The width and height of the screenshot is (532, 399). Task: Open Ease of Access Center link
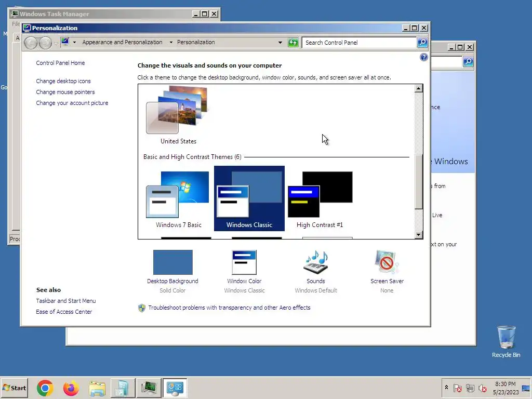tap(64, 312)
